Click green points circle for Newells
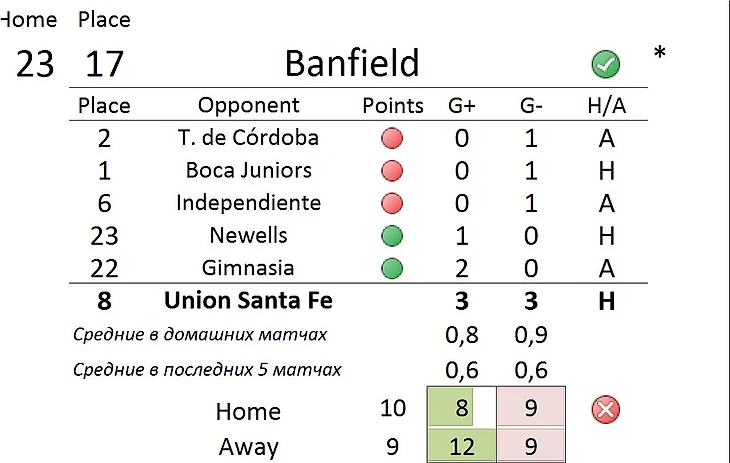The width and height of the screenshot is (730, 463). 392,236
